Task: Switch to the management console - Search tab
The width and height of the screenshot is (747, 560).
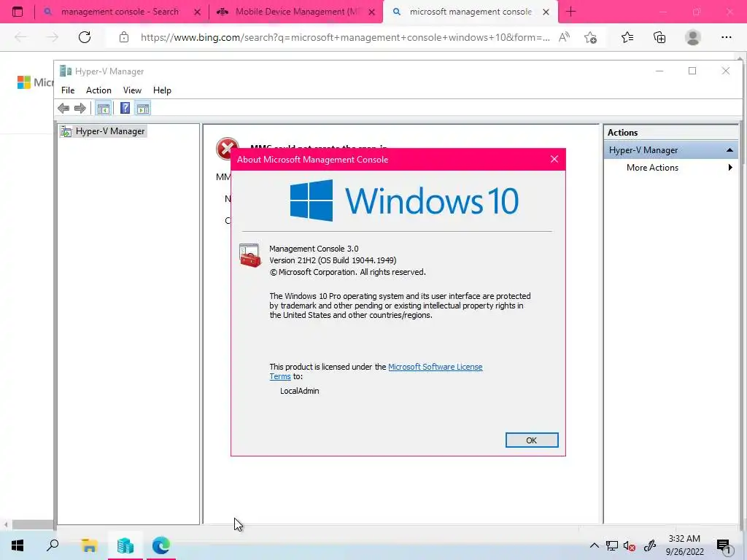Action: click(x=120, y=12)
